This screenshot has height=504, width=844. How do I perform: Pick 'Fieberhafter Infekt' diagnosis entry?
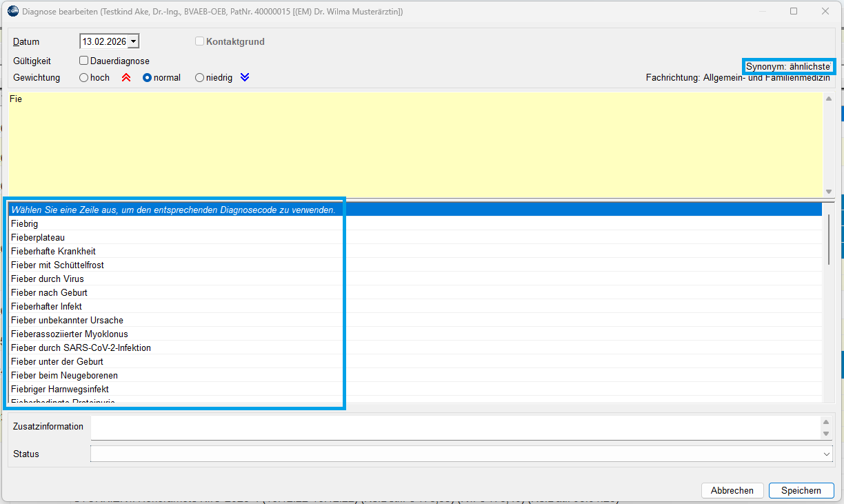(47, 307)
